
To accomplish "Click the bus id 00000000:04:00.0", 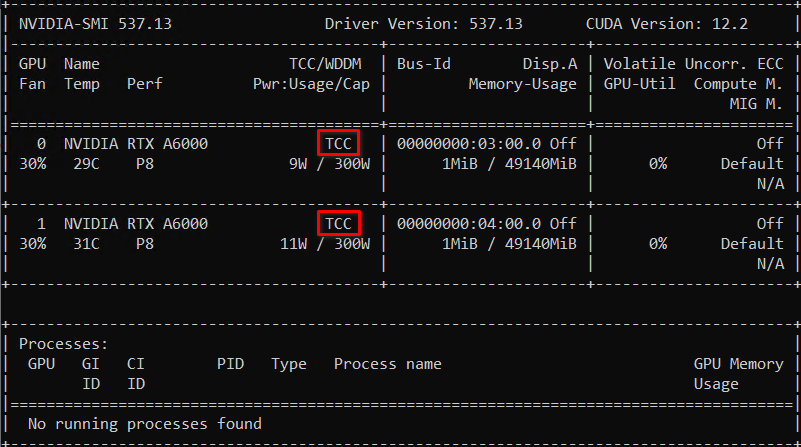I will click(469, 224).
